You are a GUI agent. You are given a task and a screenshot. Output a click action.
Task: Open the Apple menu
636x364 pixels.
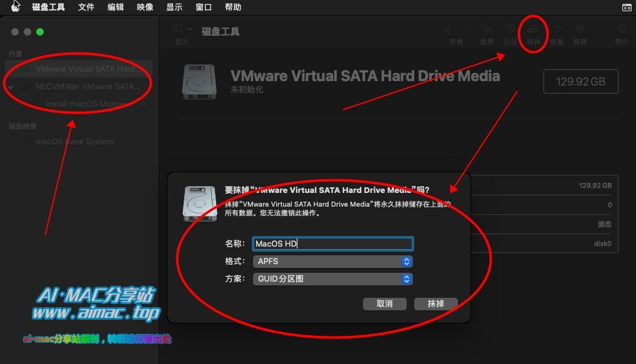tap(15, 7)
